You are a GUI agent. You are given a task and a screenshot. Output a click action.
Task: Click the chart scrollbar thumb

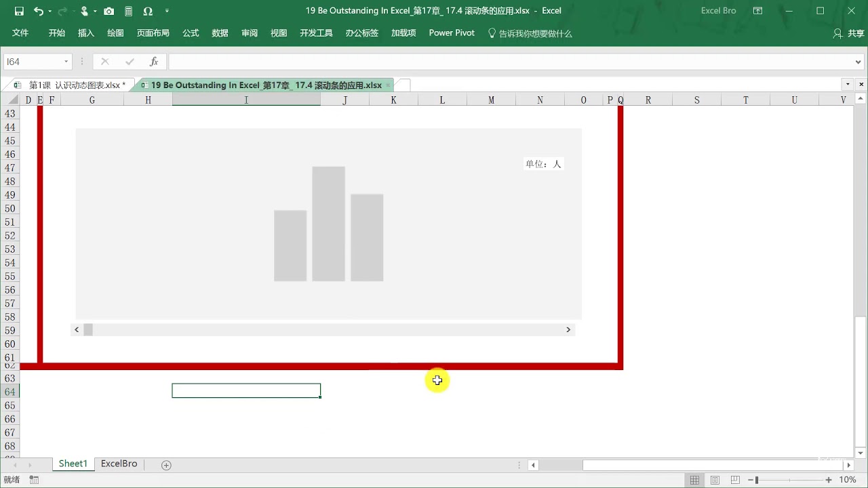coord(88,329)
